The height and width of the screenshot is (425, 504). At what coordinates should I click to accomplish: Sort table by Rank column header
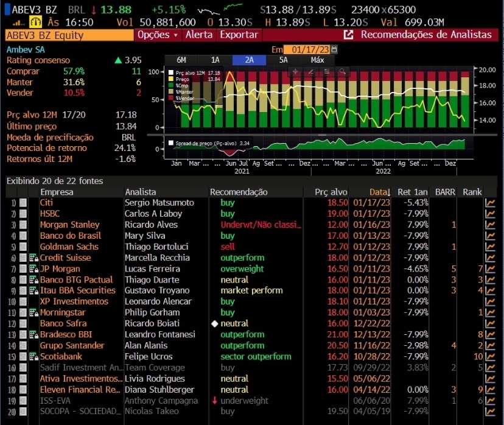[x=472, y=192]
